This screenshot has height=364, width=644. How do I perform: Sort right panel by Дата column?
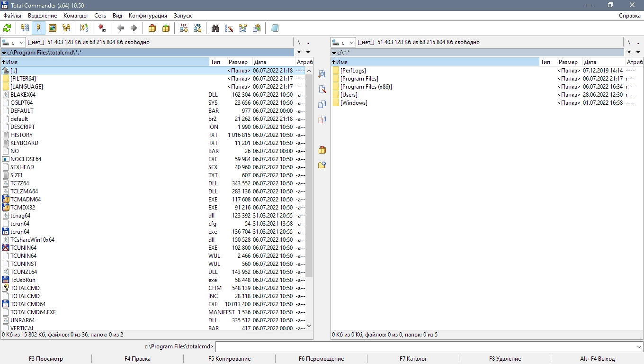pyautogui.click(x=603, y=62)
